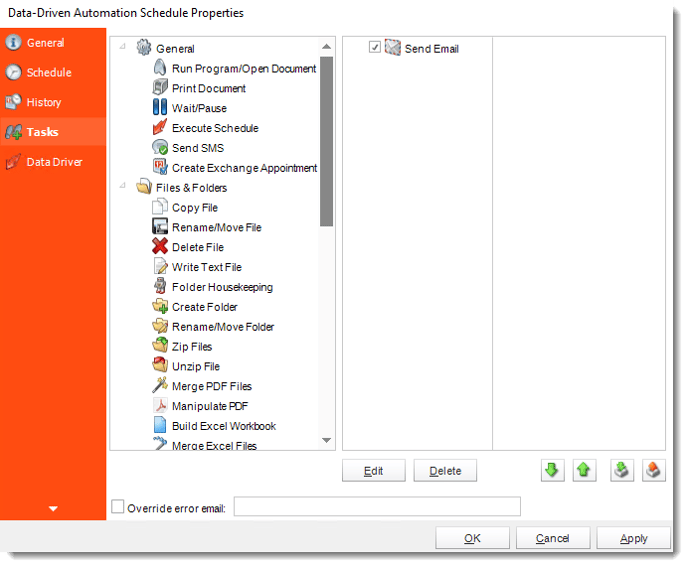Click the task list scroll up arrow

click(326, 47)
